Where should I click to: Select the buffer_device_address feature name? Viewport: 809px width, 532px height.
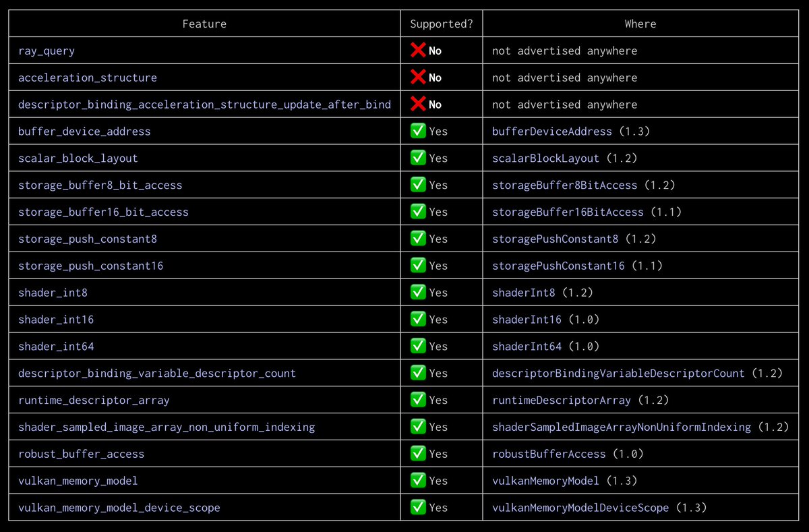pyautogui.click(x=84, y=131)
